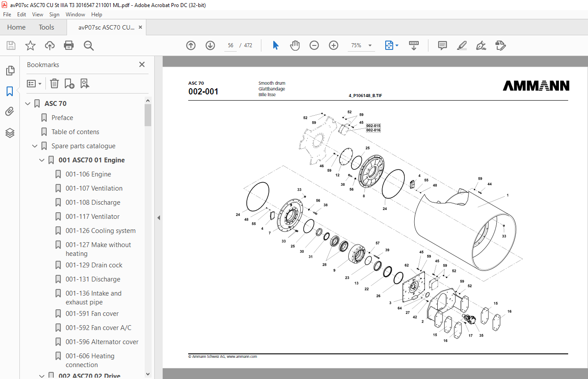588x379 pixels.
Task: Close the avP07sc ASC70 document tab
Action: point(140,27)
